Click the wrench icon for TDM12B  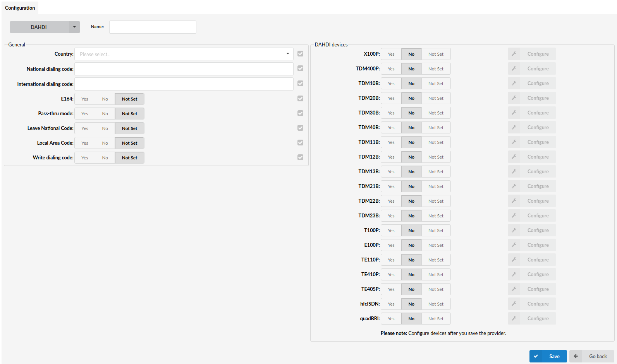pos(514,157)
